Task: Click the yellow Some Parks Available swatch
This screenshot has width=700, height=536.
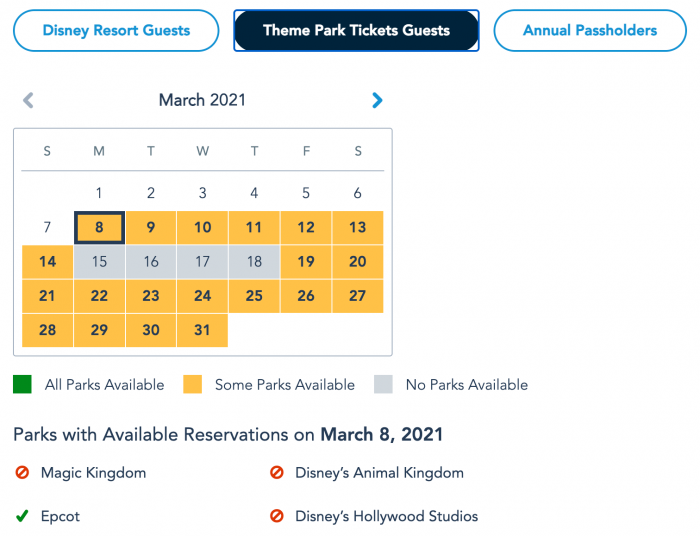Action: click(193, 384)
